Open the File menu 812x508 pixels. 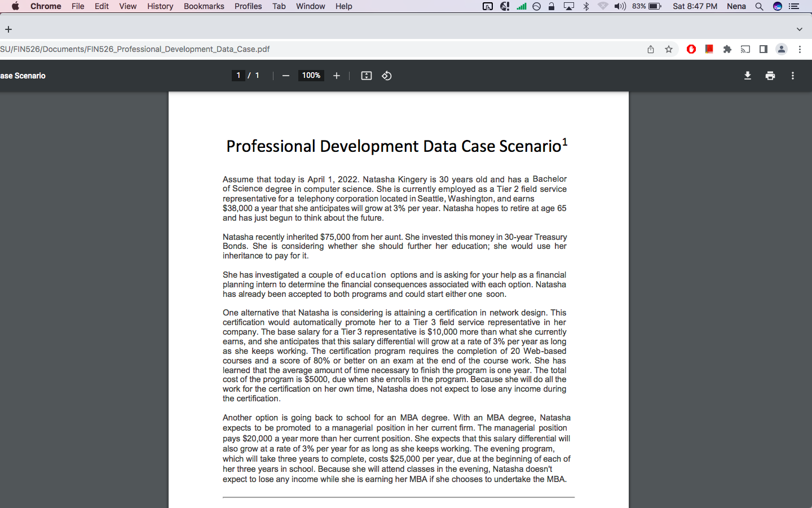(x=78, y=6)
